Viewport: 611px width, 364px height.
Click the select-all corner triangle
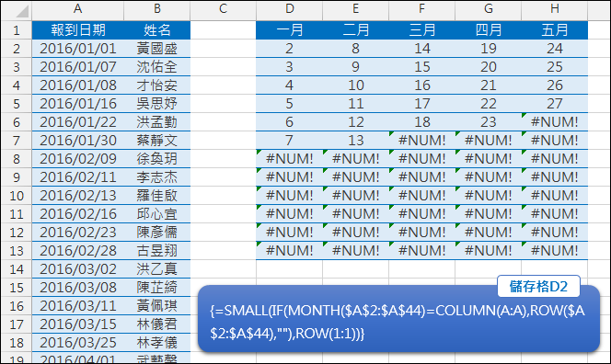pyautogui.click(x=22, y=11)
